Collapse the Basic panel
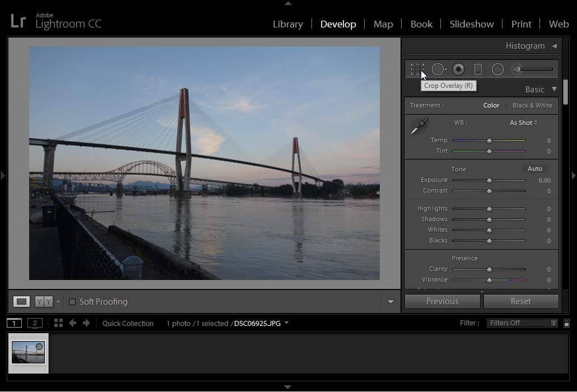577x392 pixels. [554, 89]
